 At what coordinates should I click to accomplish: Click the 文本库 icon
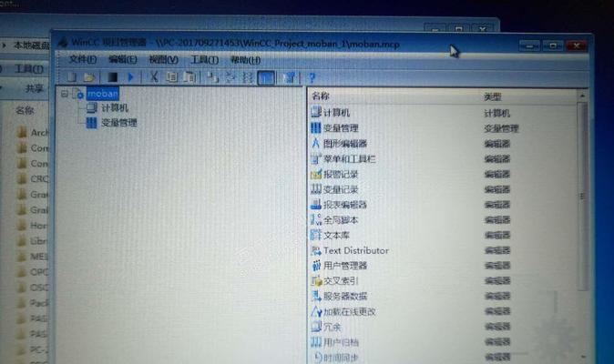(315, 235)
